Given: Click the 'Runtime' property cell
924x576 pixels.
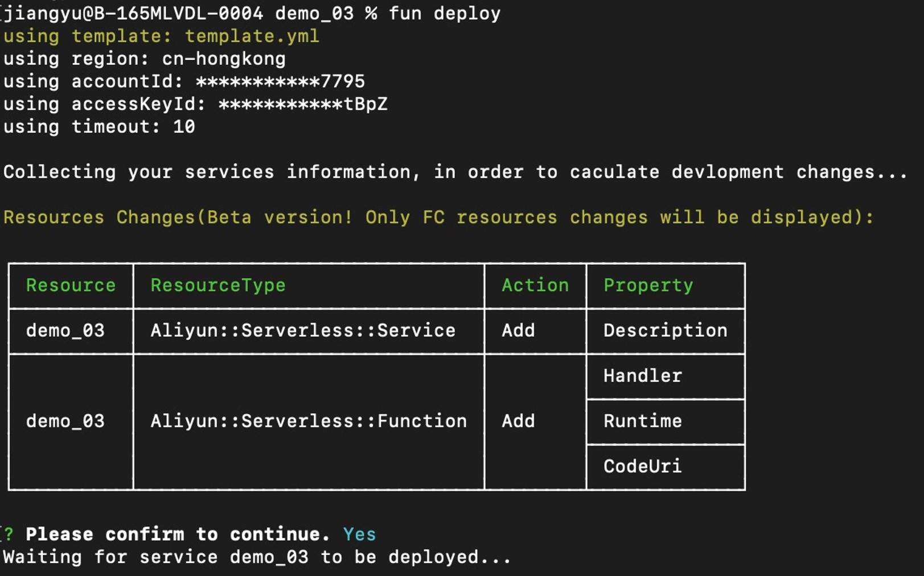Looking at the screenshot, I should pyautogui.click(x=642, y=421).
